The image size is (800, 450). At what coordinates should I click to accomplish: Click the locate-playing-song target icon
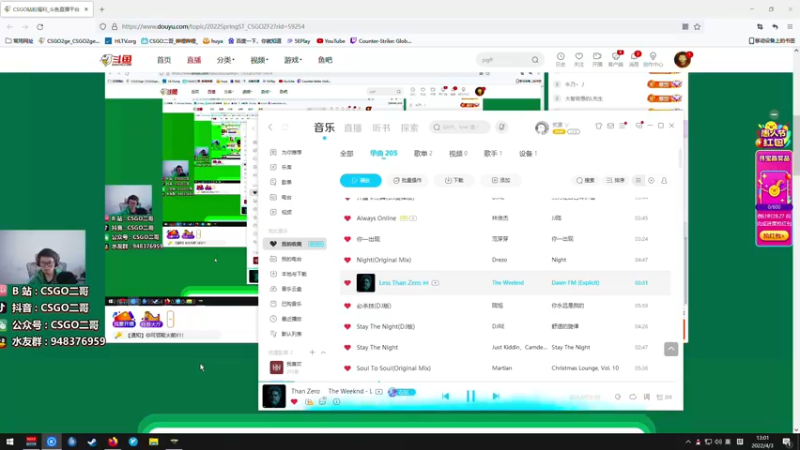click(x=652, y=181)
